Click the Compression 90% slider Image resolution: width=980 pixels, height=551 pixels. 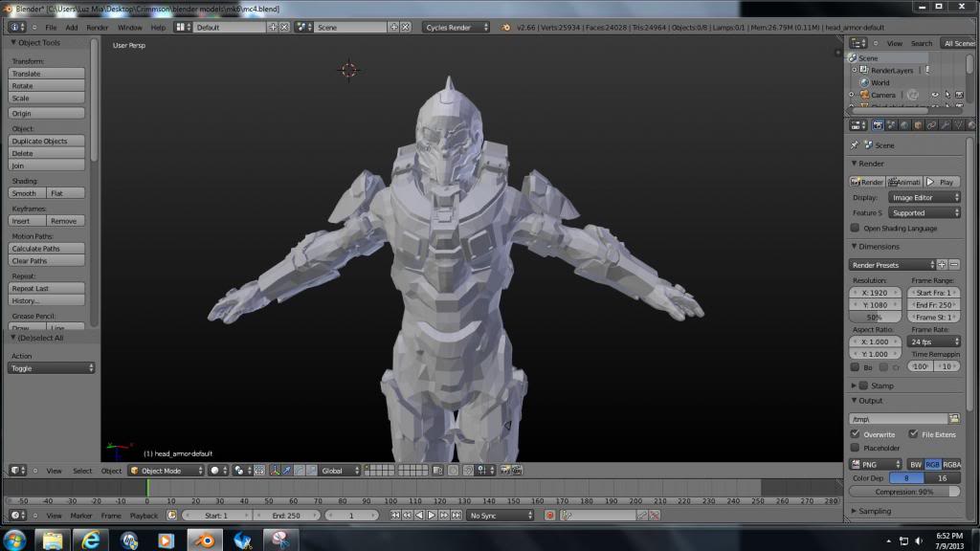pyautogui.click(x=904, y=492)
